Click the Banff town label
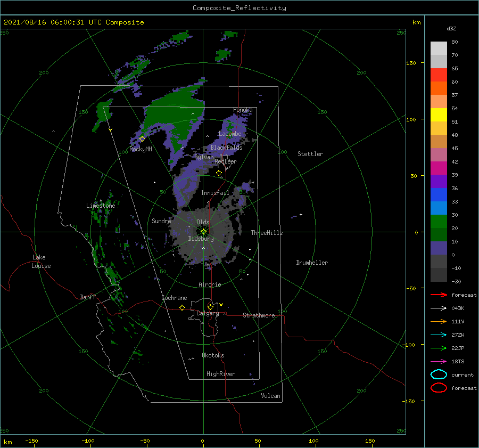This screenshot has height=448, width=479. click(x=88, y=297)
